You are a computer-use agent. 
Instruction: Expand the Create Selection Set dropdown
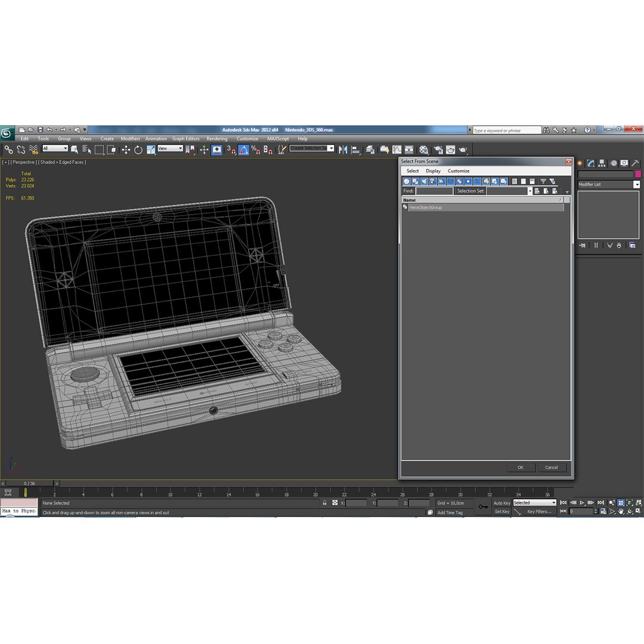pyautogui.click(x=331, y=148)
